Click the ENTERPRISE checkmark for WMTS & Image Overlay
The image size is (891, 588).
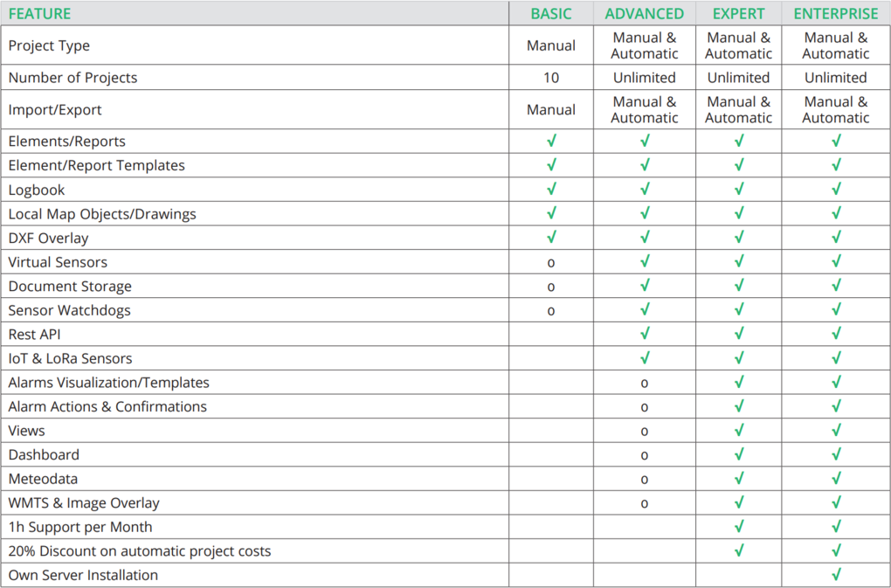(836, 502)
